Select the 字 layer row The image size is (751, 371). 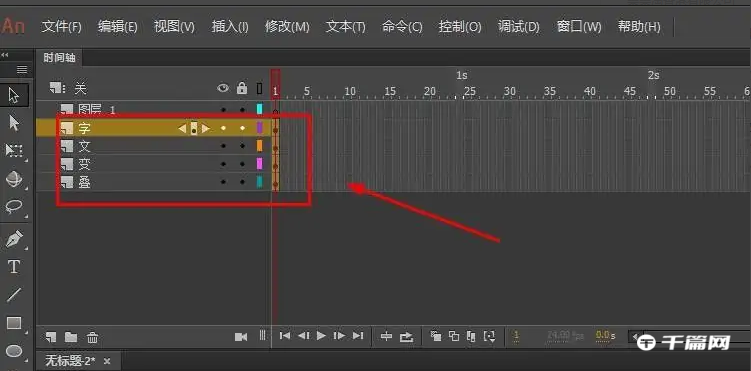pos(153,128)
